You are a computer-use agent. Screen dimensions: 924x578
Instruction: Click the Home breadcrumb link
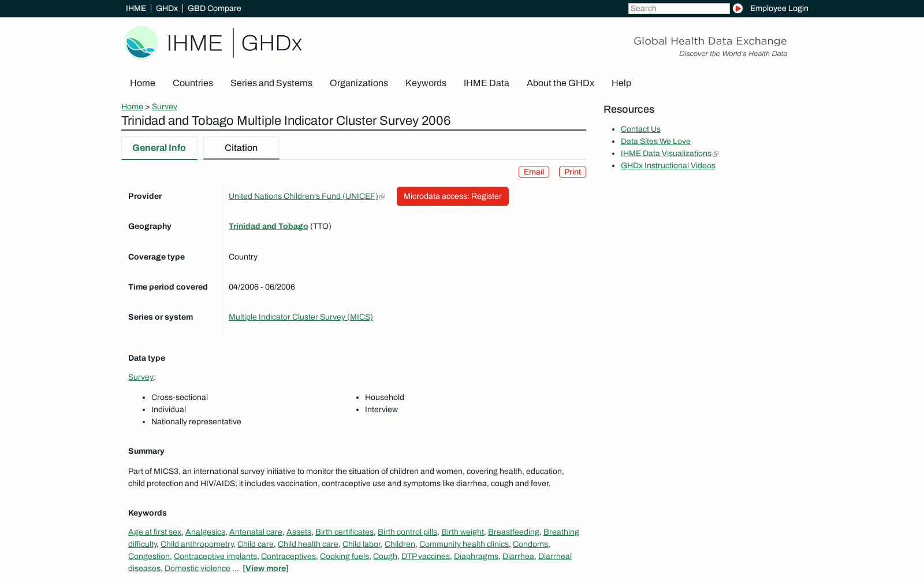(132, 106)
